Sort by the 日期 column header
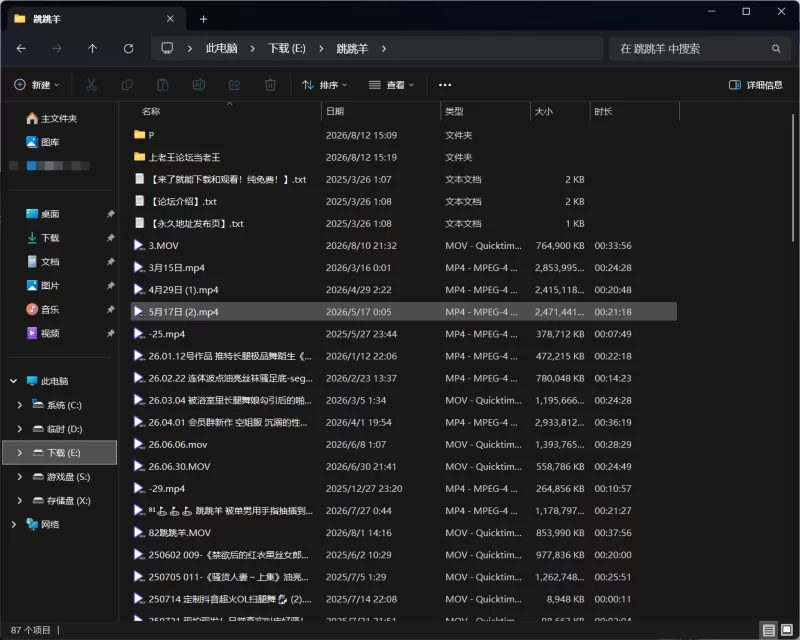Screen dimensions: 800x640 [x=335, y=111]
